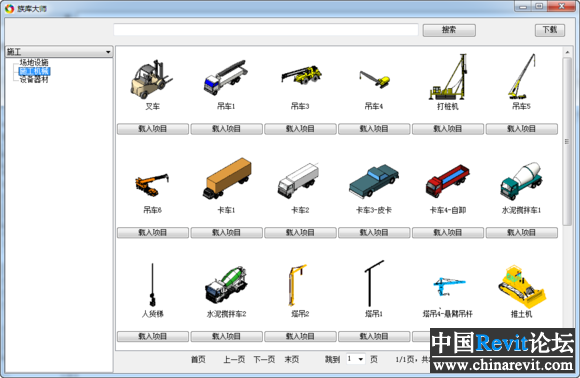
Task: Click the scrollbar up arrow
Action: 567,53
